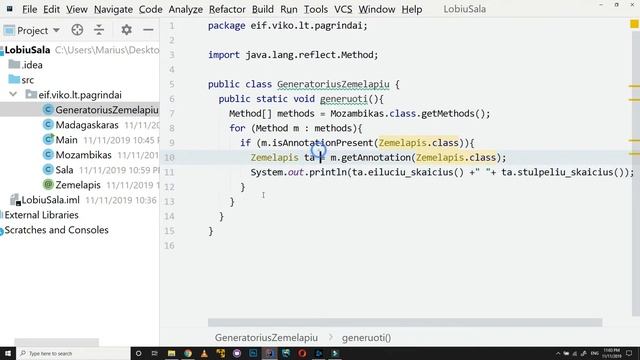Expand Scratches and Consoles node
Viewport: 640px width, 360px height.
pos(56,230)
